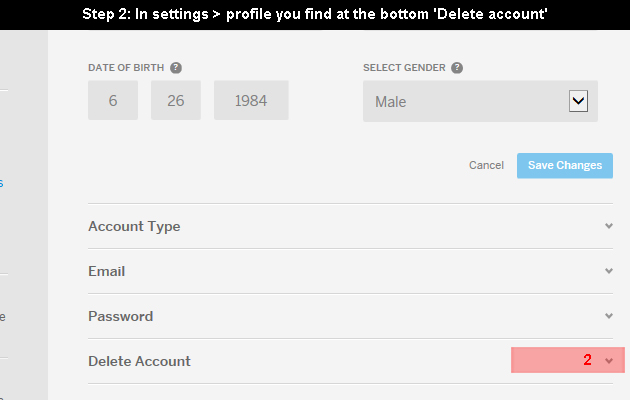The height and width of the screenshot is (400, 630).
Task: Open the Delete Account row label
Action: point(139,361)
